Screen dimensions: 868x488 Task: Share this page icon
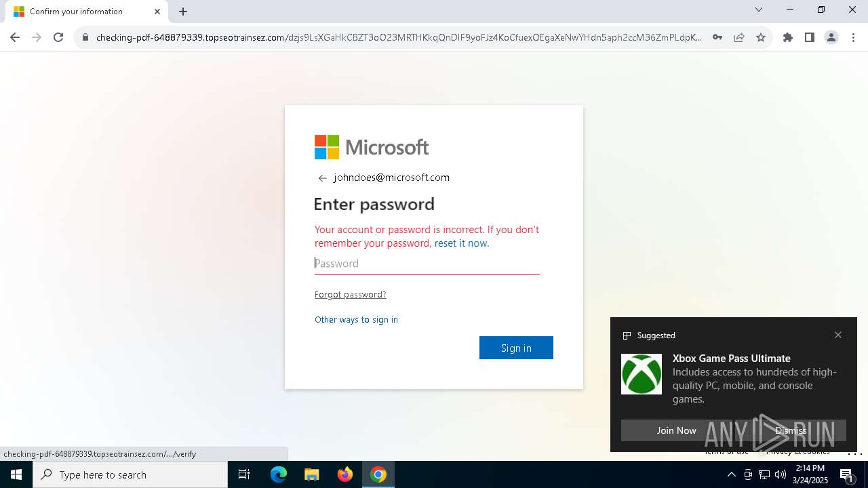click(x=739, y=37)
